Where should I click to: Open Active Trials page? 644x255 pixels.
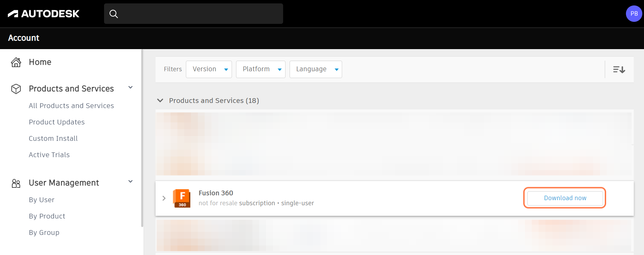point(49,155)
